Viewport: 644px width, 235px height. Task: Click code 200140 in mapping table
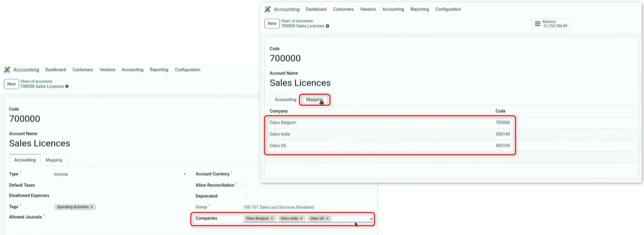(x=503, y=134)
